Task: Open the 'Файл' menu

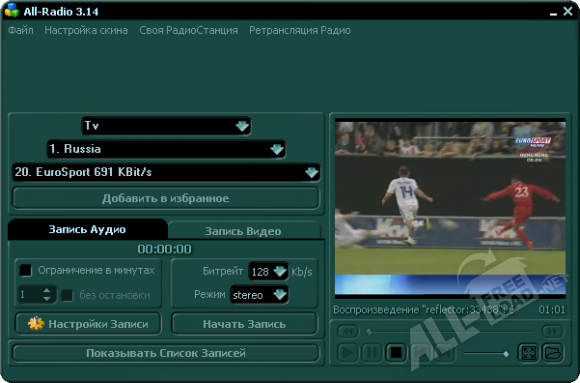Action: pyautogui.click(x=21, y=30)
